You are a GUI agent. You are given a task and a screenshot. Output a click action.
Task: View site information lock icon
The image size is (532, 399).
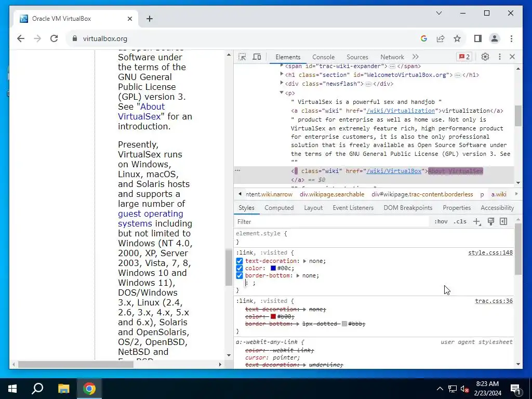[75, 38]
